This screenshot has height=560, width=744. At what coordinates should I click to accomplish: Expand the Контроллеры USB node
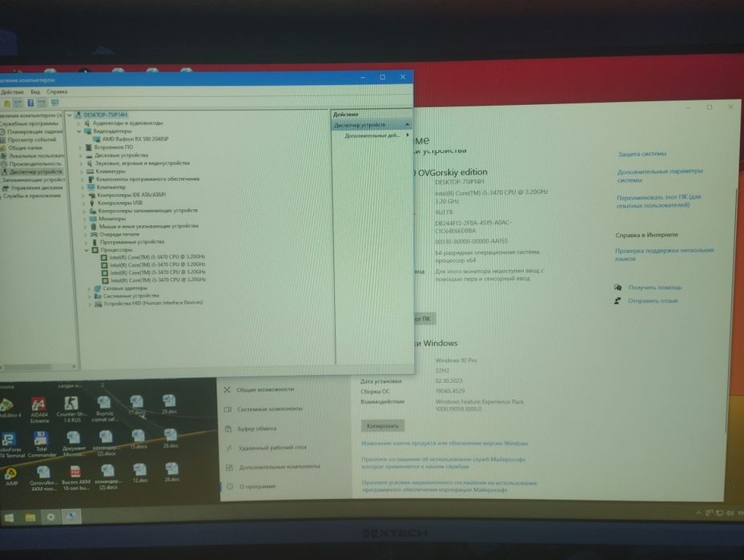pos(84,203)
